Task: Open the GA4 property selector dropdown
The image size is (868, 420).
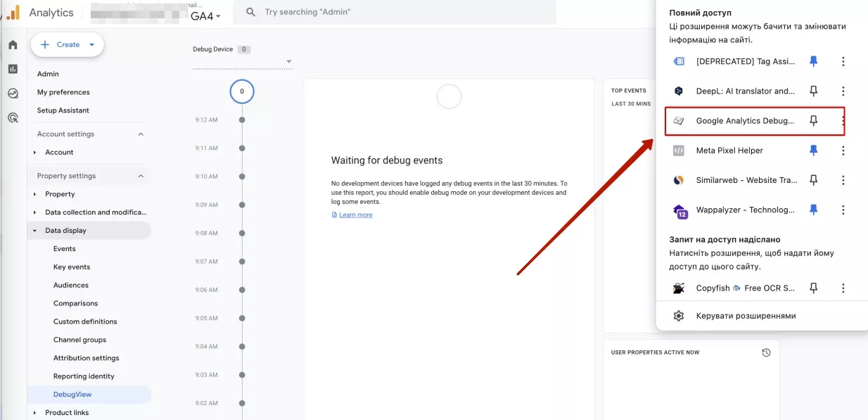Action: [x=206, y=15]
